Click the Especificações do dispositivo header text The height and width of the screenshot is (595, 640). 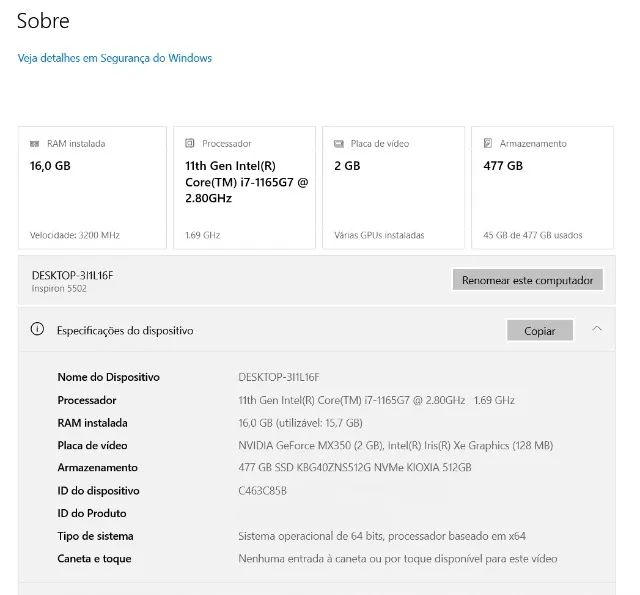125,331
